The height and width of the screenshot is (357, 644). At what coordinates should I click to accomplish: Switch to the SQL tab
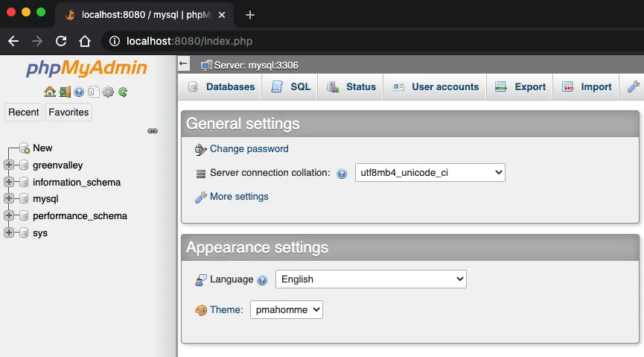291,87
